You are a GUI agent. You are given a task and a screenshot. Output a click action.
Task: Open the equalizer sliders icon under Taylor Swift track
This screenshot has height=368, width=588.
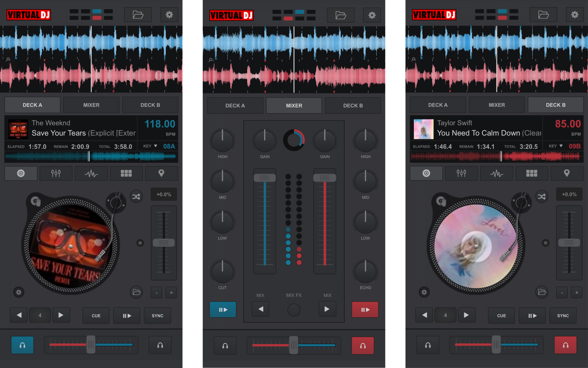coord(461,173)
